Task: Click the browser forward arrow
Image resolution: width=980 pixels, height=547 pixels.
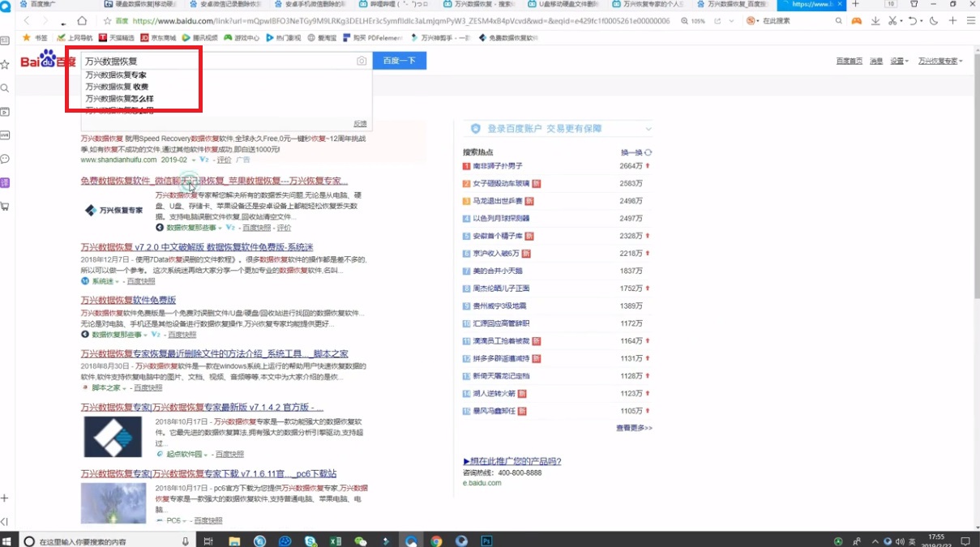Action: pyautogui.click(x=45, y=21)
